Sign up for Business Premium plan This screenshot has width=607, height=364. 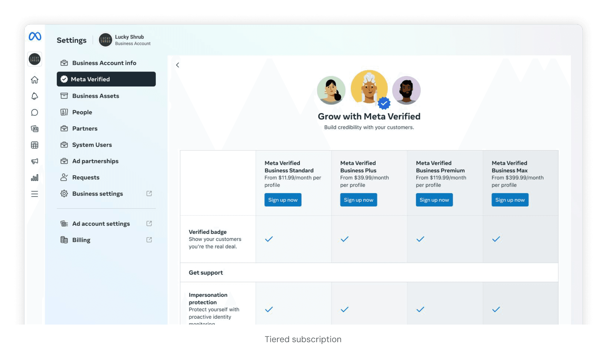(434, 200)
